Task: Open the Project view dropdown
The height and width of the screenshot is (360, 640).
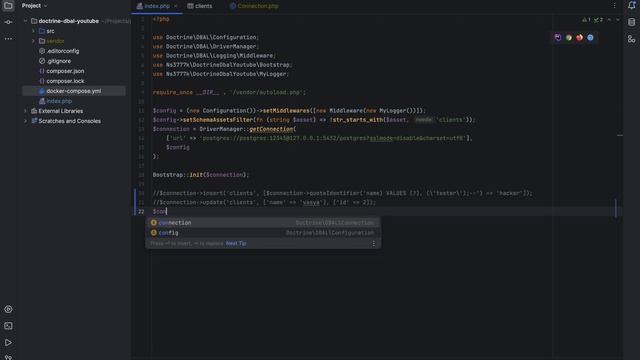Action: coord(35,6)
